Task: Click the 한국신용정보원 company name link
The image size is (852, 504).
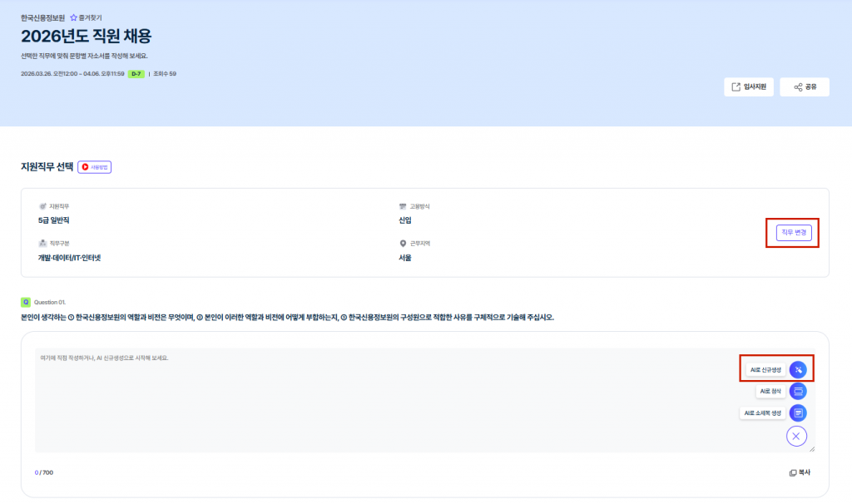Action: pyautogui.click(x=42, y=17)
